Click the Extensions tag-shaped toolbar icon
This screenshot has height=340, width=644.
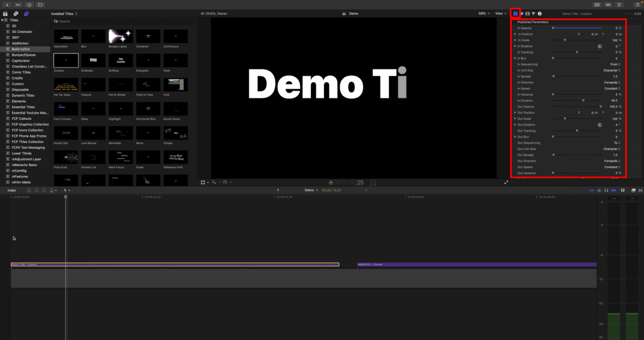coord(40,5)
